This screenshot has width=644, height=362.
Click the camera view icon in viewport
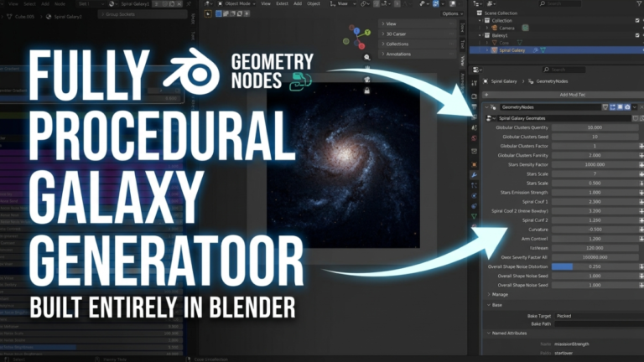[x=366, y=80]
